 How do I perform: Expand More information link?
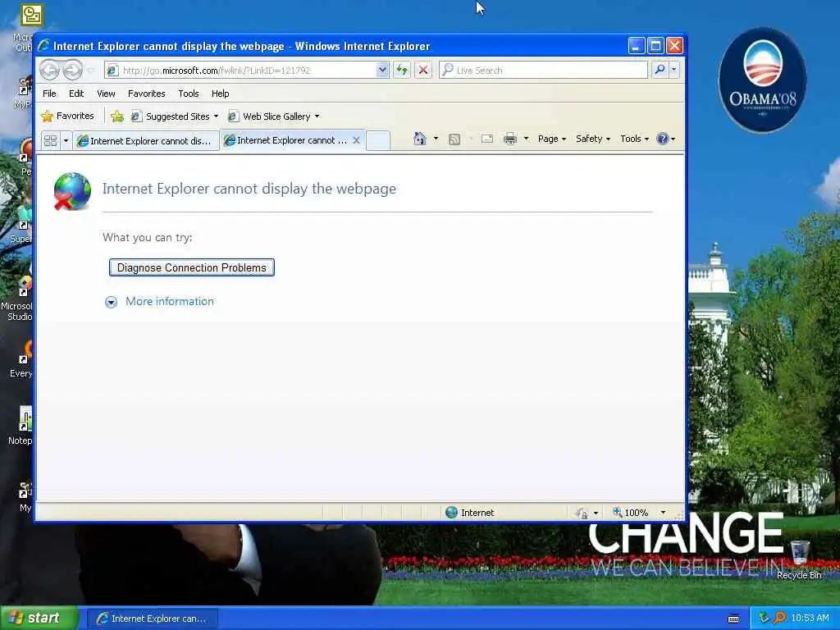(169, 301)
